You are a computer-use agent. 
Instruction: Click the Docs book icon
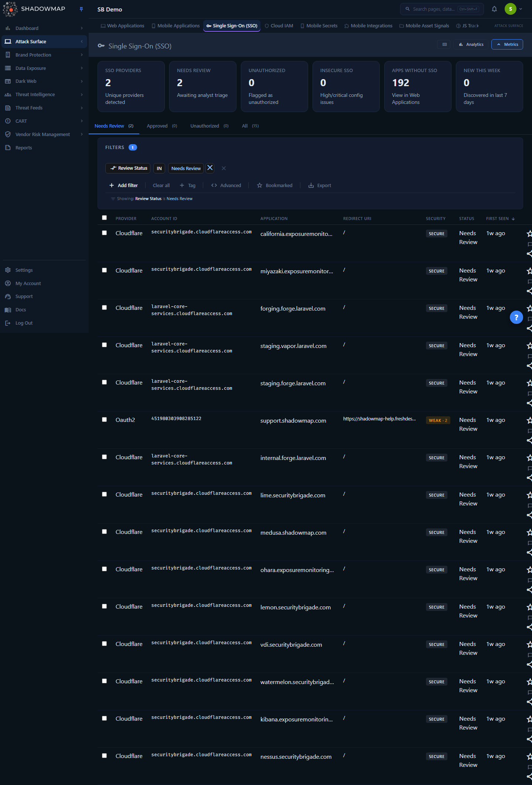(x=8, y=310)
